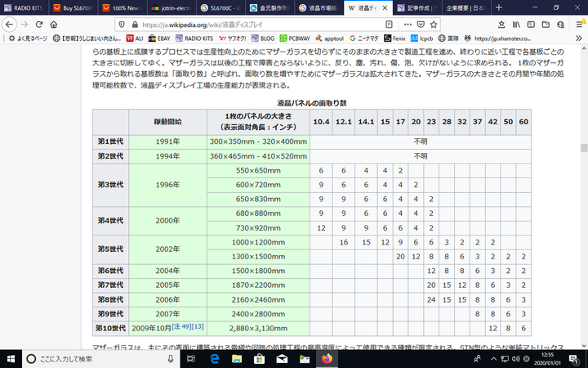
Task: Switch to the 液晶市場 tab
Action: pos(318,8)
